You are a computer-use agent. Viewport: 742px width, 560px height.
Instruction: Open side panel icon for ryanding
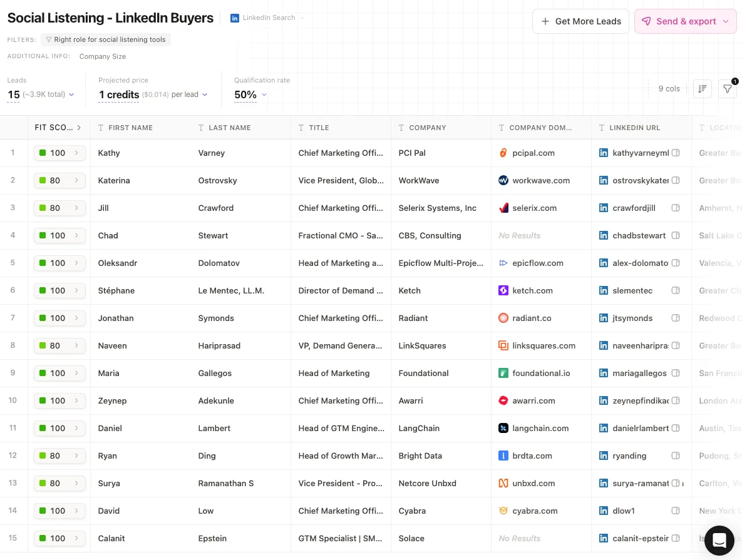[676, 456]
